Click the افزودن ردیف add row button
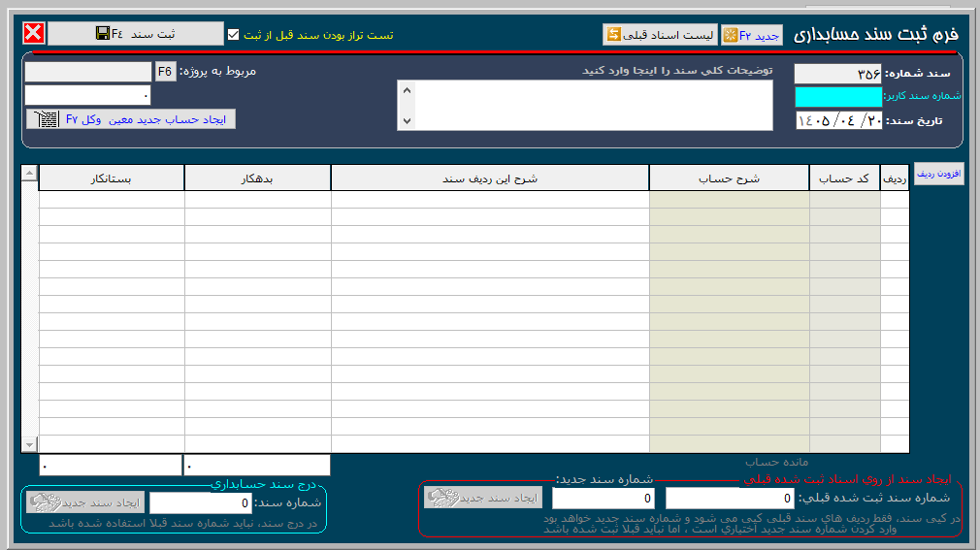The image size is (980, 550). [938, 174]
